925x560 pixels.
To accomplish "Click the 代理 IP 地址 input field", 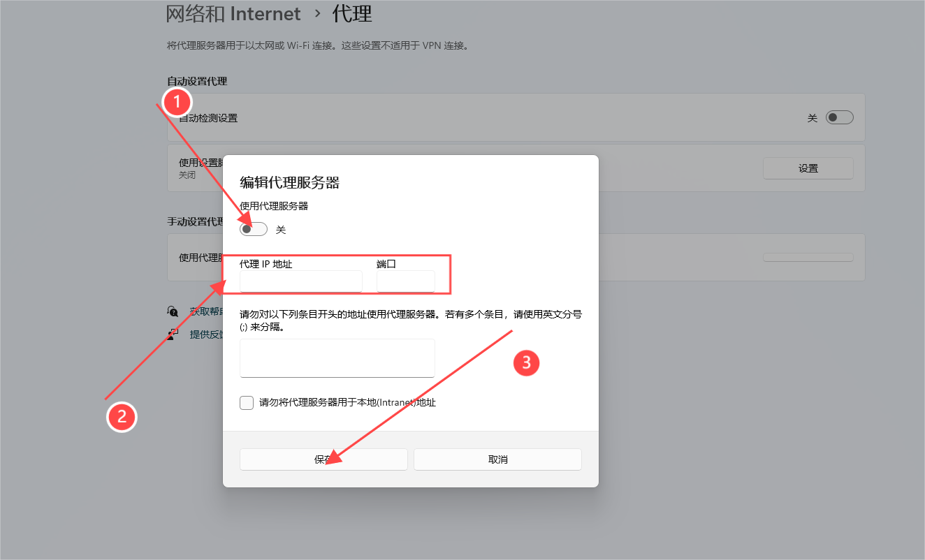I will click(300, 281).
